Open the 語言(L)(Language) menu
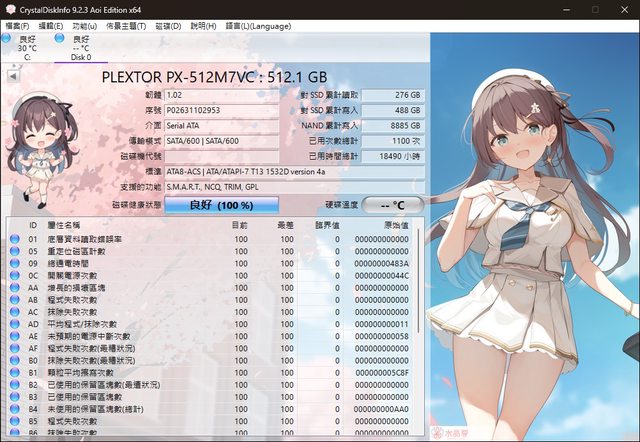The height and width of the screenshot is (442, 640). tap(258, 26)
